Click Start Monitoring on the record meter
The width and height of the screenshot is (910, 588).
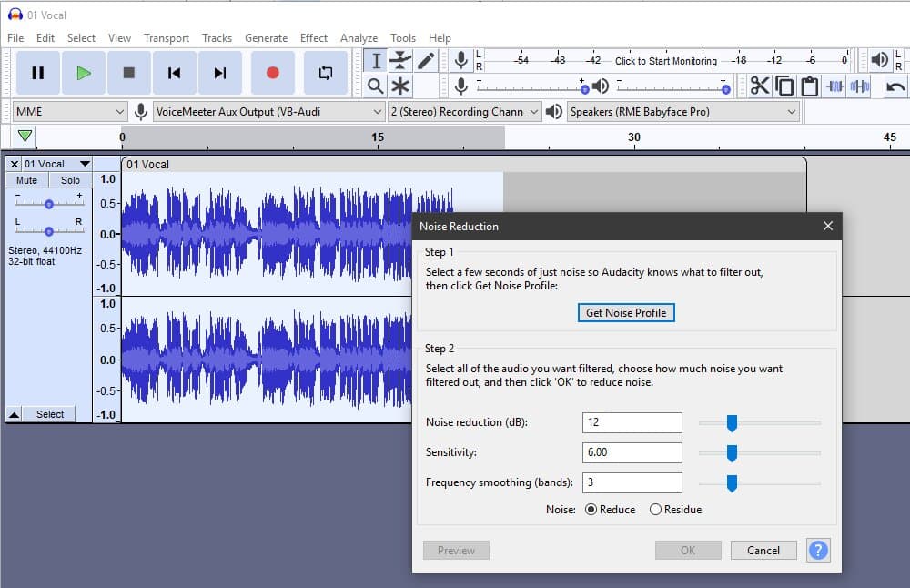click(x=666, y=61)
